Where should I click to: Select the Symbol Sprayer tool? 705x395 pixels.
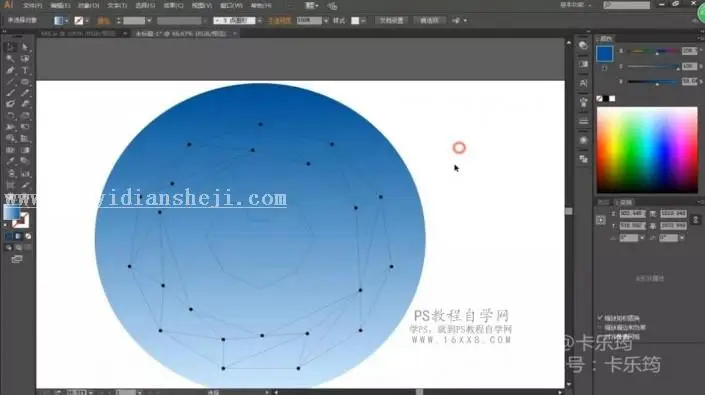[11, 173]
